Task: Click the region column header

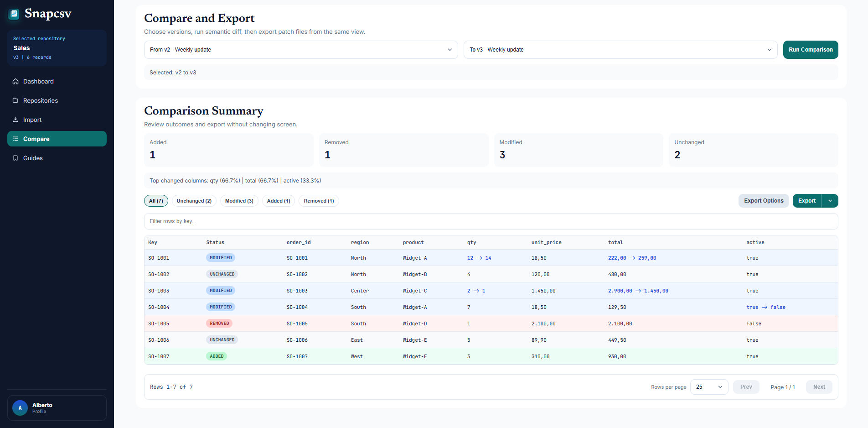Action: [360, 242]
